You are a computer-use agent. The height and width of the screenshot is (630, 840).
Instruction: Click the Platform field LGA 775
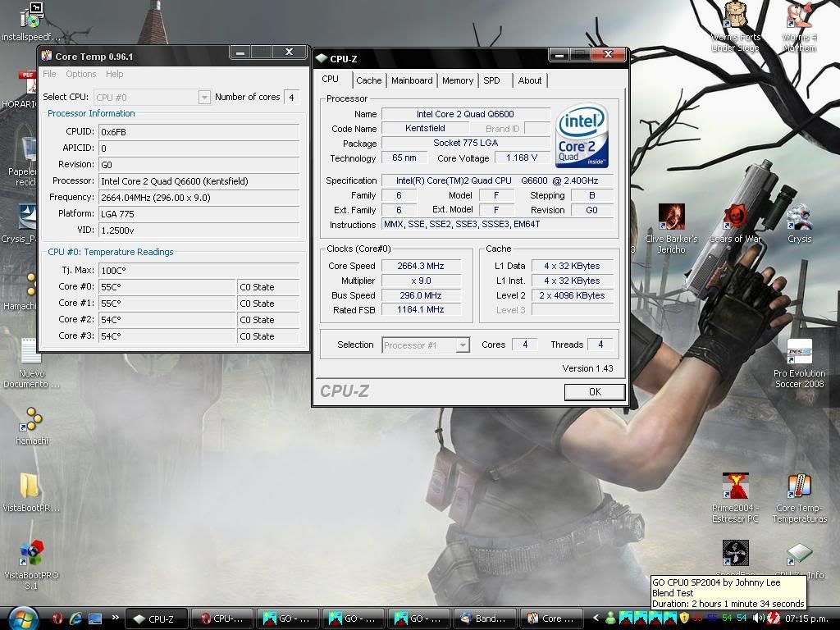(x=199, y=214)
